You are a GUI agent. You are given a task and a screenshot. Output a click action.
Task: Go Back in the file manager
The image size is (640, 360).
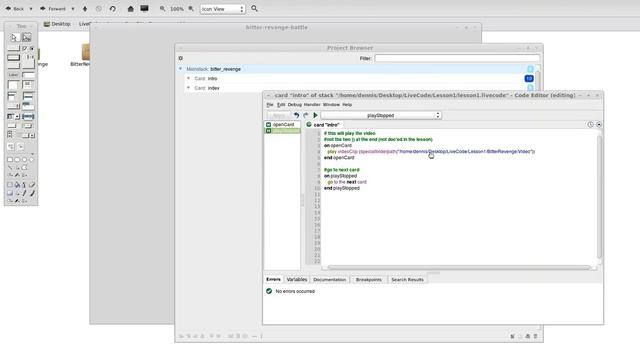tap(14, 9)
